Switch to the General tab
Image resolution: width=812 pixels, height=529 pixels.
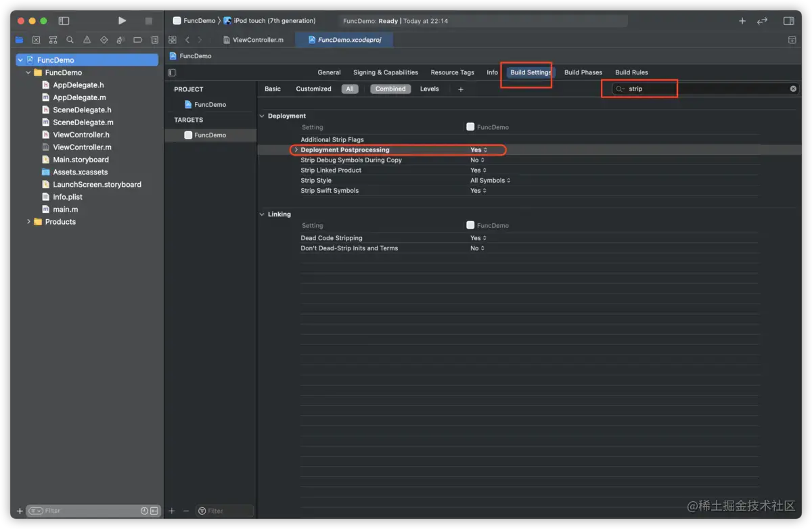coord(330,72)
